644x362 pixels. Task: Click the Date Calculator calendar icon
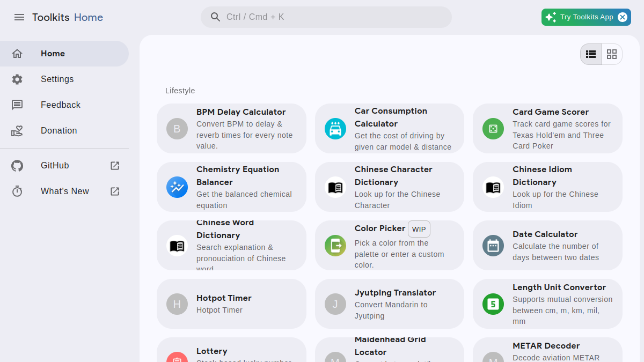tap(493, 246)
